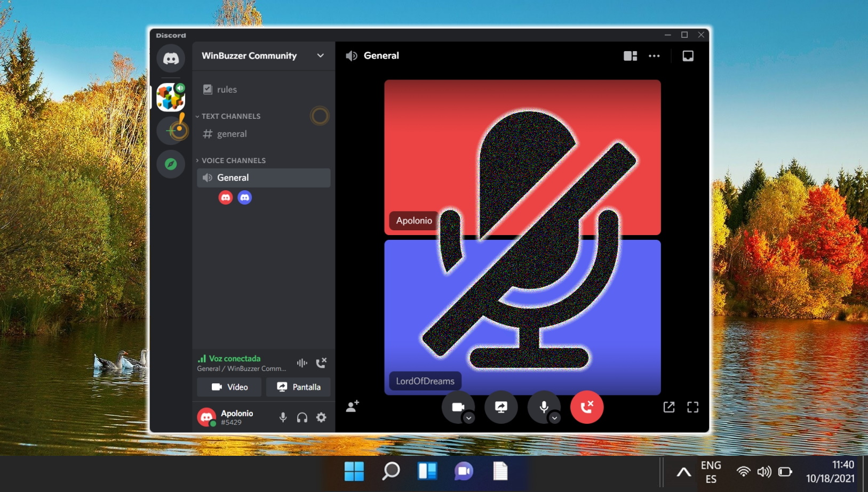Click the Apolonio #5429 username text

[x=237, y=417]
